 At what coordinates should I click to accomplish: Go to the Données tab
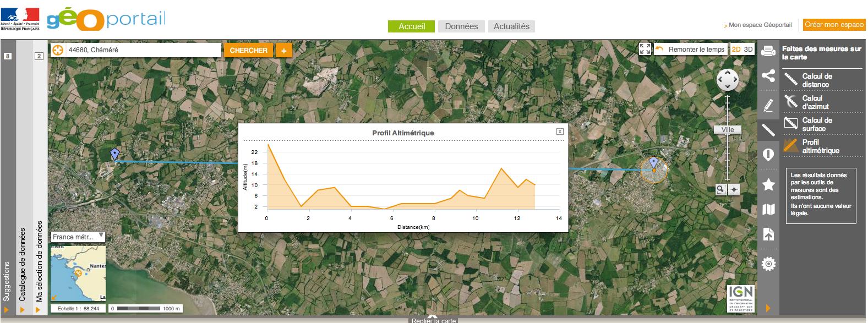coord(461,26)
